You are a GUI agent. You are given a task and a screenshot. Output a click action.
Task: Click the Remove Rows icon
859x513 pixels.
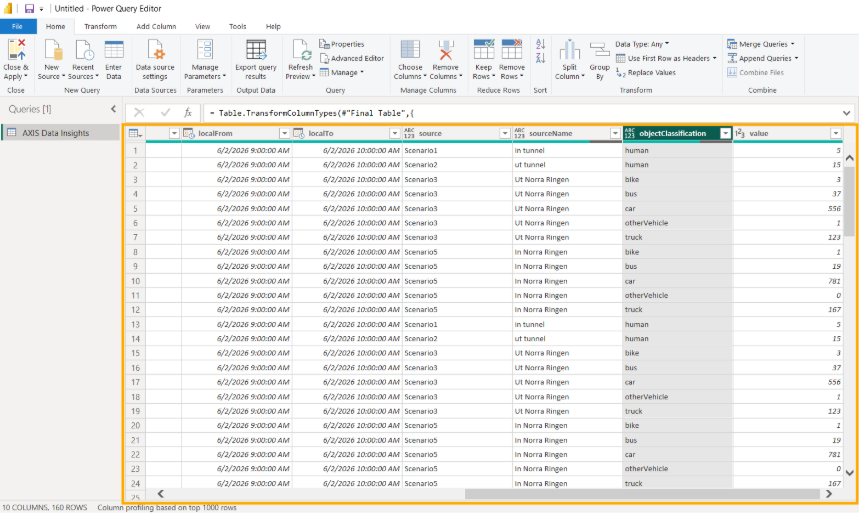(x=512, y=50)
